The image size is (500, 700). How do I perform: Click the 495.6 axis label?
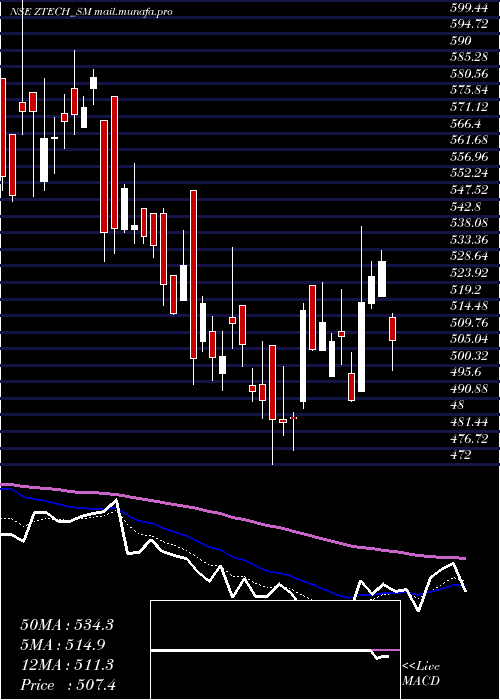(464, 372)
